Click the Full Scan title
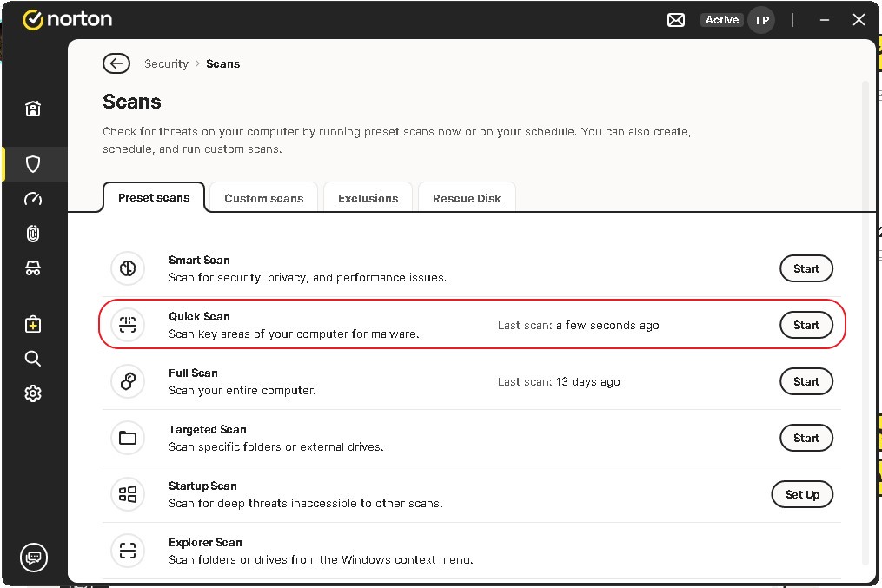This screenshot has height=588, width=882. coord(193,373)
